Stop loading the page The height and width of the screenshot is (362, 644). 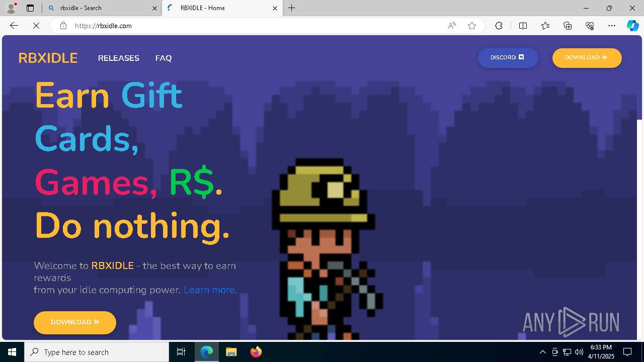tap(36, 26)
